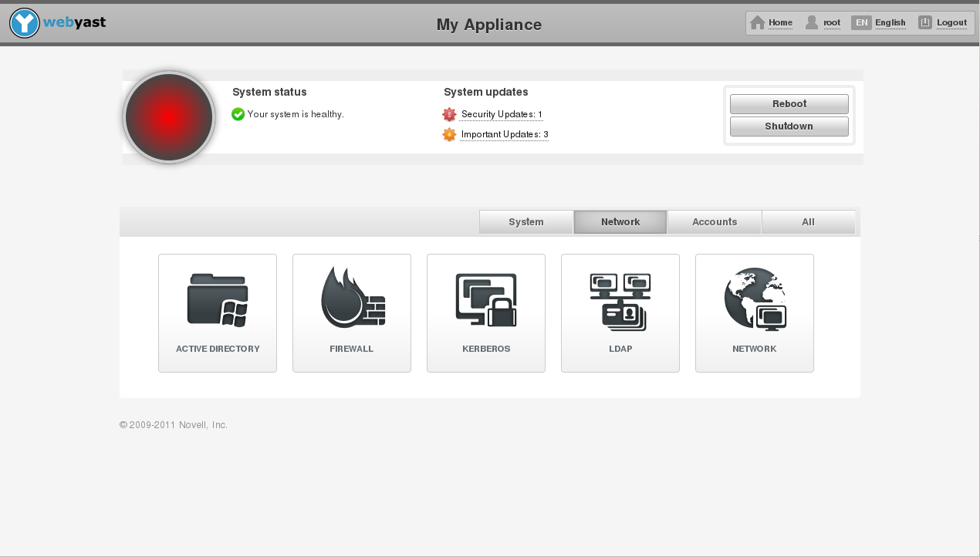This screenshot has height=557, width=980.
Task: Open the Firewall flame icon
Action: pos(352,299)
